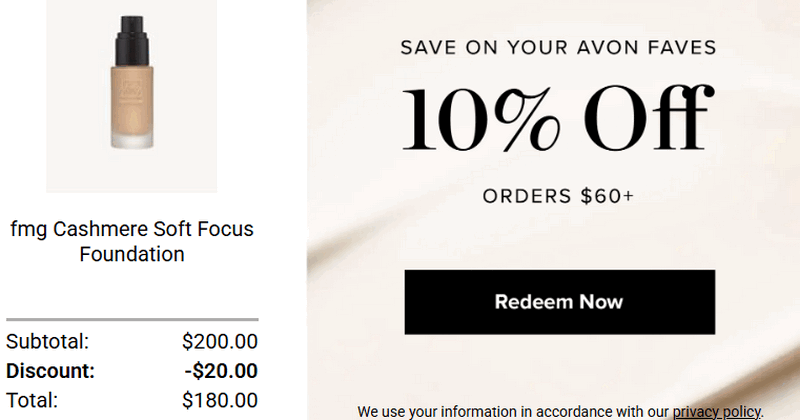800x420 pixels.
Task: Click the Save On Your Avon Faves heading
Action: pyautogui.click(x=558, y=48)
